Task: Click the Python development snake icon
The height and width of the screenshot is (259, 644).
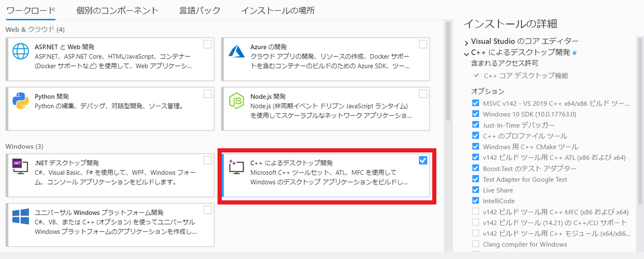Action: click(20, 100)
